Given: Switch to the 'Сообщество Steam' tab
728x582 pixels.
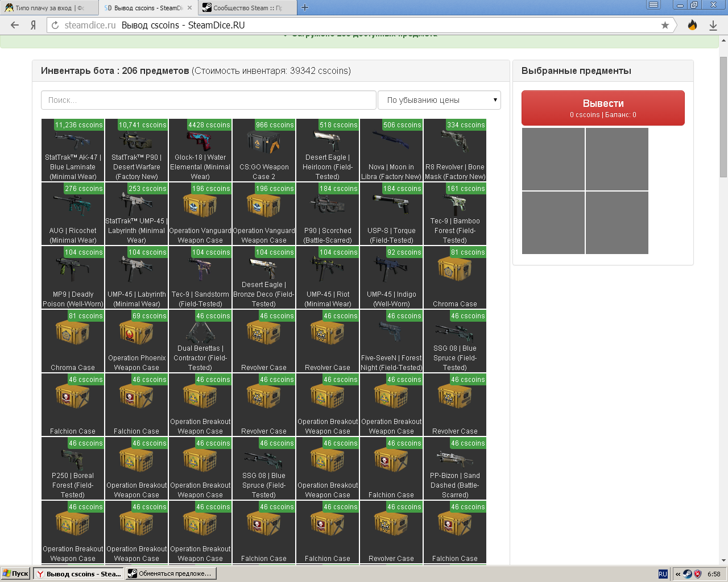Looking at the screenshot, I should click(x=248, y=8).
